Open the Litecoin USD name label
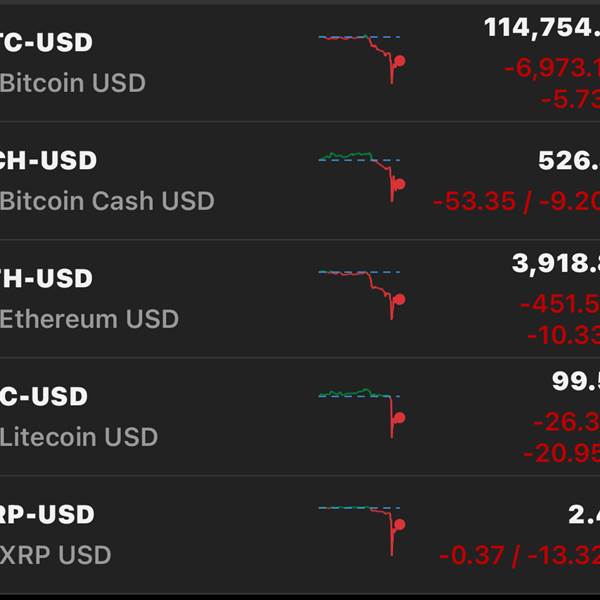Screen dimensions: 600x600 79,437
